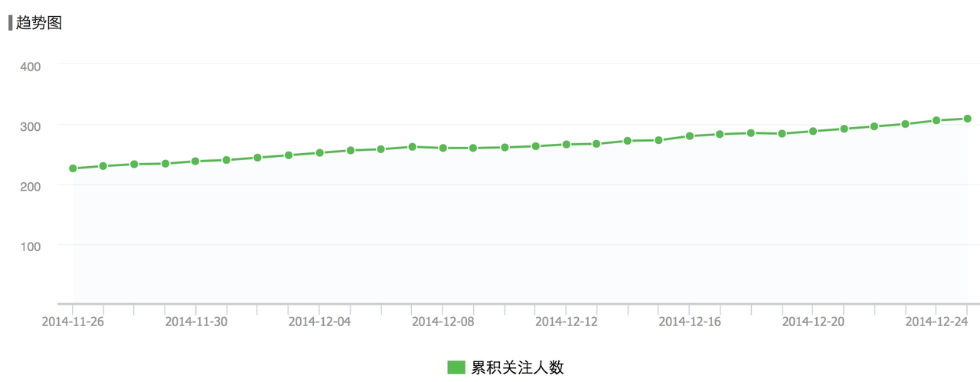The image size is (980, 382).
Task: Toggle the 累积关注人数 legend series
Action: tap(505, 367)
